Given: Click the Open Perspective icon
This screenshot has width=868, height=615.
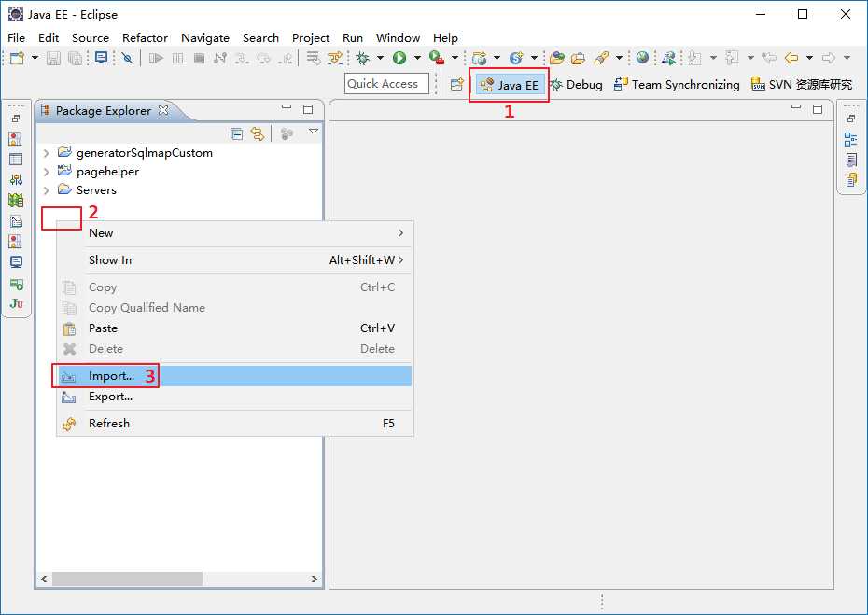Looking at the screenshot, I should tap(456, 85).
